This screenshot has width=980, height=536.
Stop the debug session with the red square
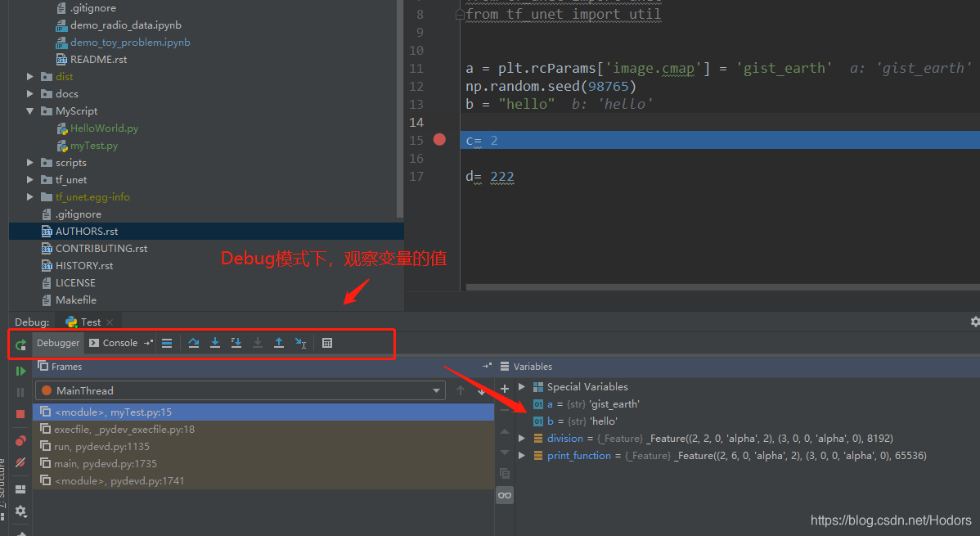[20, 413]
